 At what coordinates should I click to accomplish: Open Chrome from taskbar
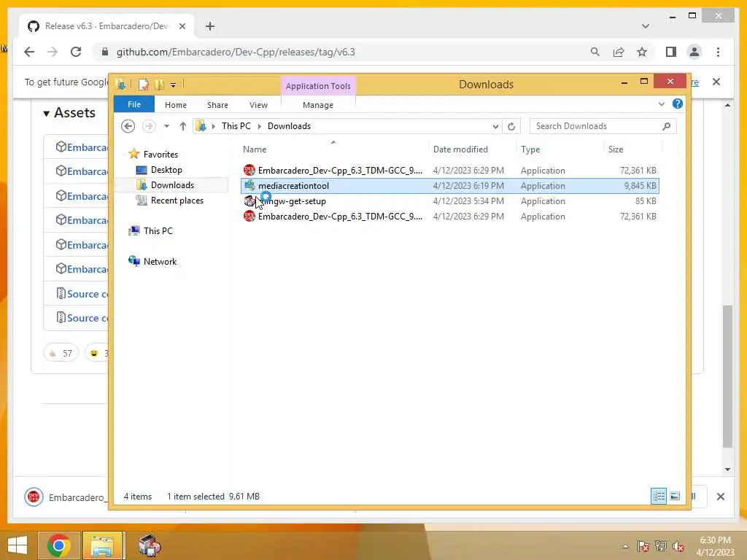point(59,545)
